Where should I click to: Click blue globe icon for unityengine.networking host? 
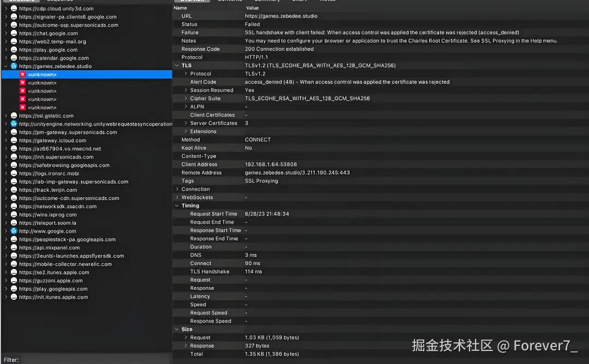click(x=14, y=124)
